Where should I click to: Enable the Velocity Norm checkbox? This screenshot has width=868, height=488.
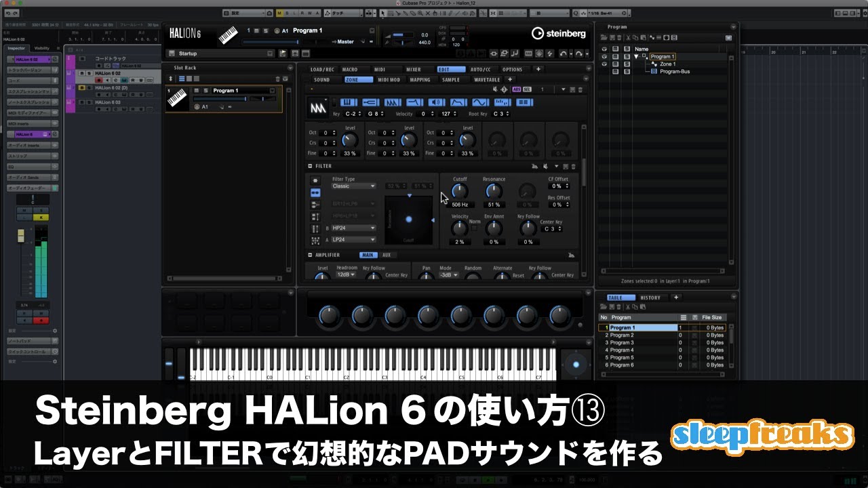tap(473, 228)
